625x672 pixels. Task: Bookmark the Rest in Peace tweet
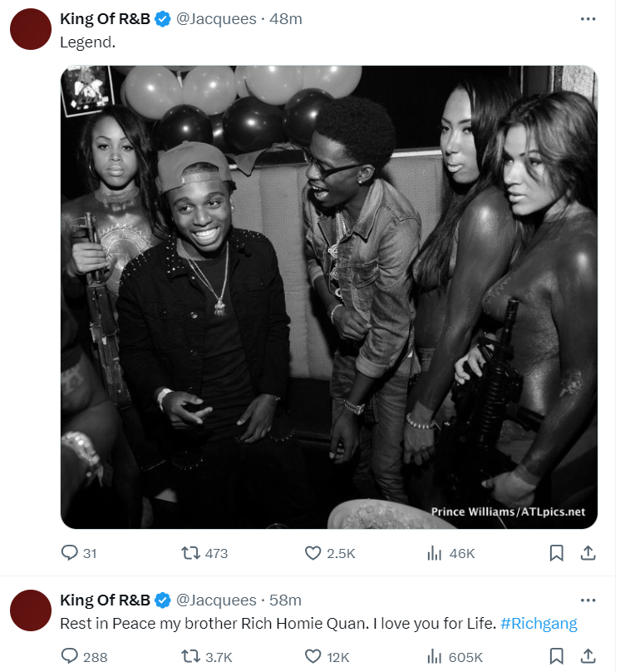tap(556, 656)
